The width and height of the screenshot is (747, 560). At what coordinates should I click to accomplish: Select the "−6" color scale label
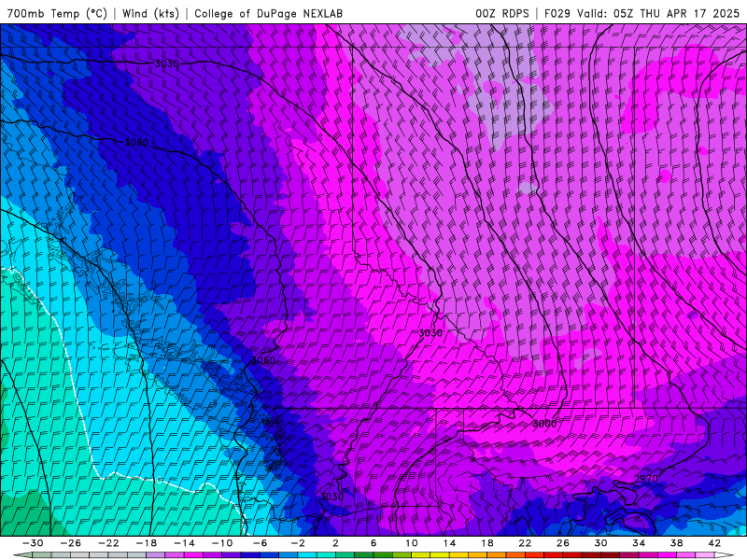(x=261, y=543)
